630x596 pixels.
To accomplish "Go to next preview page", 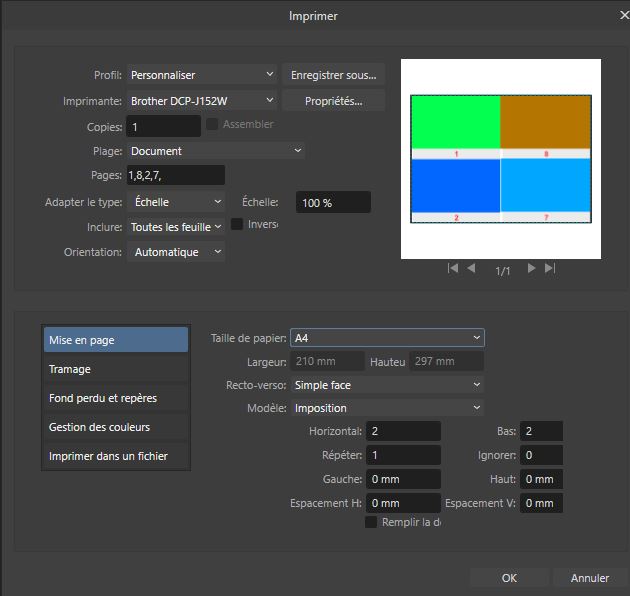I will (531, 268).
